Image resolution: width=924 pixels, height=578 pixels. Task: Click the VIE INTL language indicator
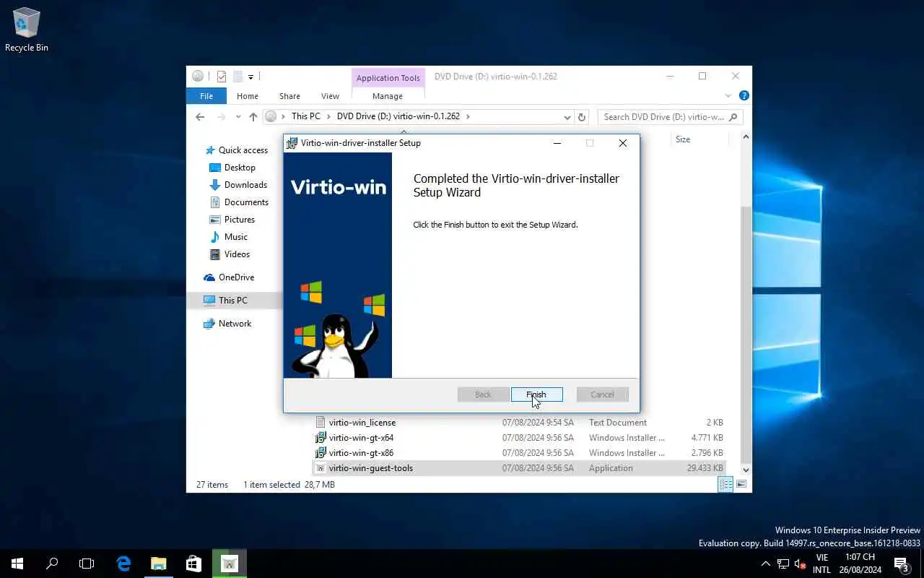[x=821, y=564]
